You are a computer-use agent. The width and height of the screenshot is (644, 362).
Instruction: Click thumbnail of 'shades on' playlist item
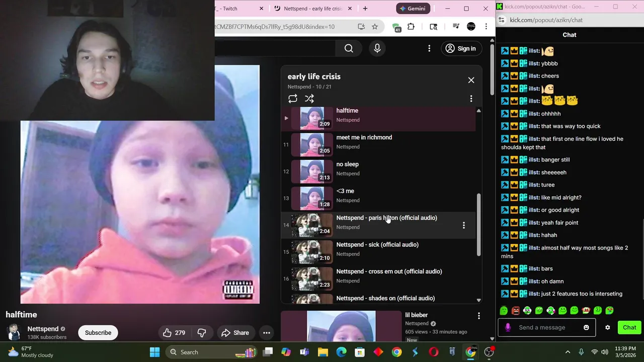[x=312, y=299]
